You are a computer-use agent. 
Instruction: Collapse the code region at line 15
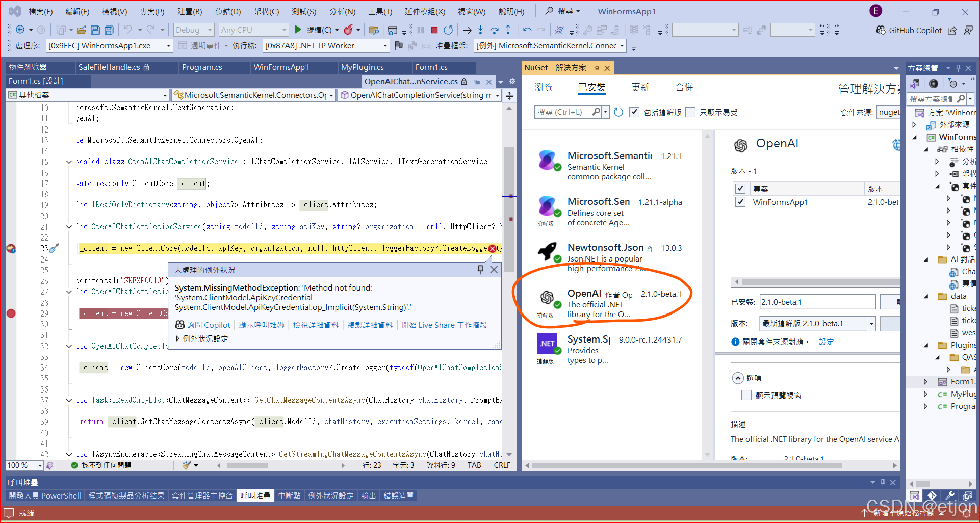(69, 162)
